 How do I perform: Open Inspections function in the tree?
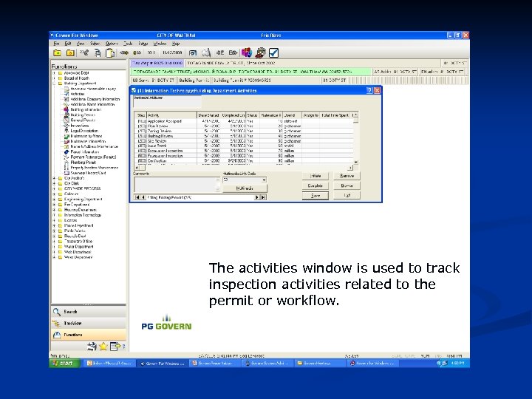[x=80, y=126]
